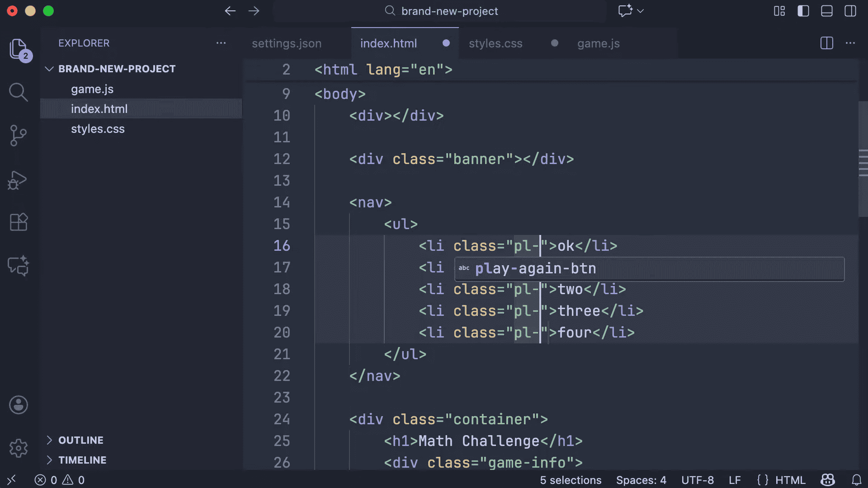Switch to the styles.css tab
This screenshot has width=868, height=488.
(x=495, y=43)
